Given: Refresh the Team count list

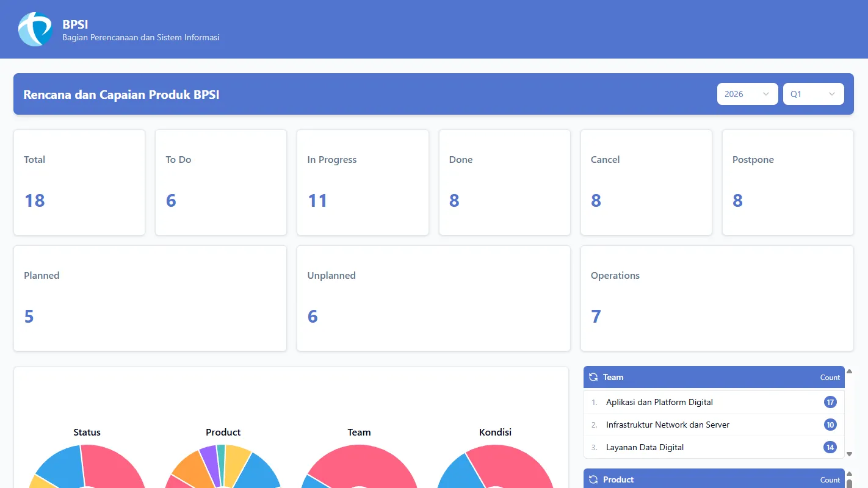Looking at the screenshot, I should 593,377.
